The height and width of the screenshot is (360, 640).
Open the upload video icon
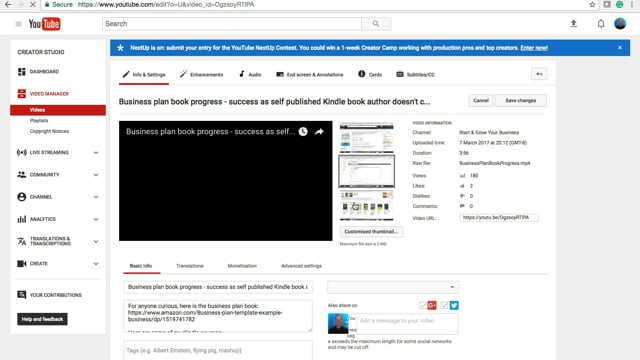pyautogui.click(x=573, y=24)
